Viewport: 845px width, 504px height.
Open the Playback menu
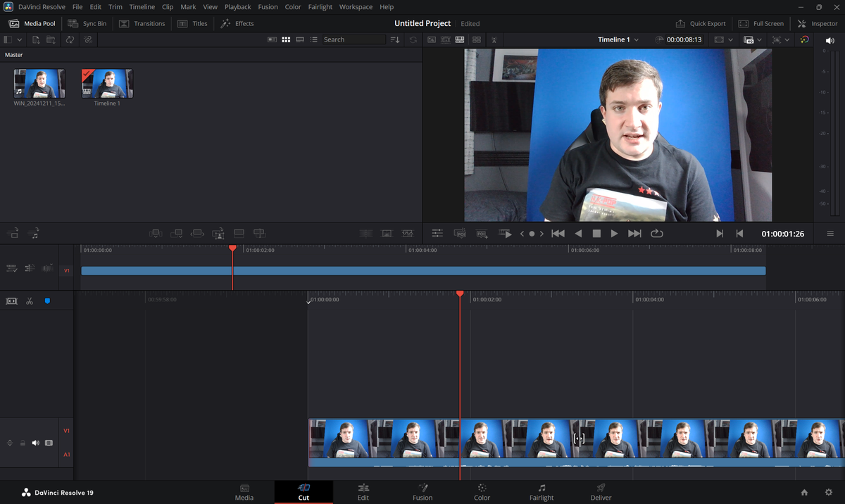(x=237, y=6)
